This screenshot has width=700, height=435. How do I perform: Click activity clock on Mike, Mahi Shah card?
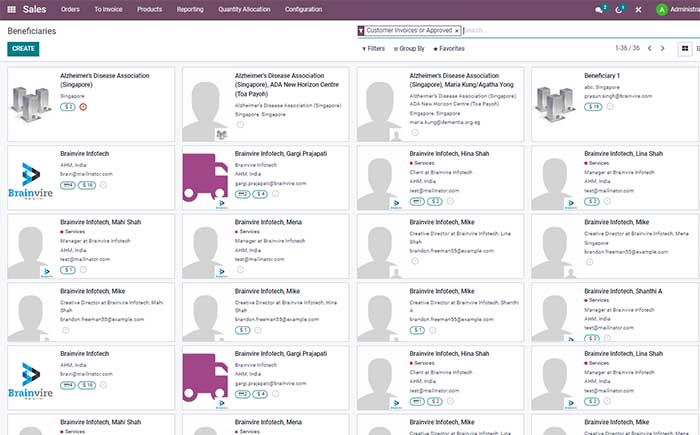coord(66,330)
